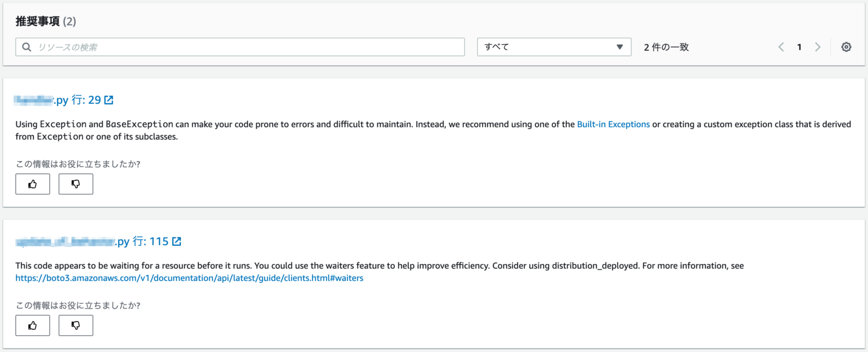Click the 推奨事項 (2) heading

pyautogui.click(x=46, y=21)
